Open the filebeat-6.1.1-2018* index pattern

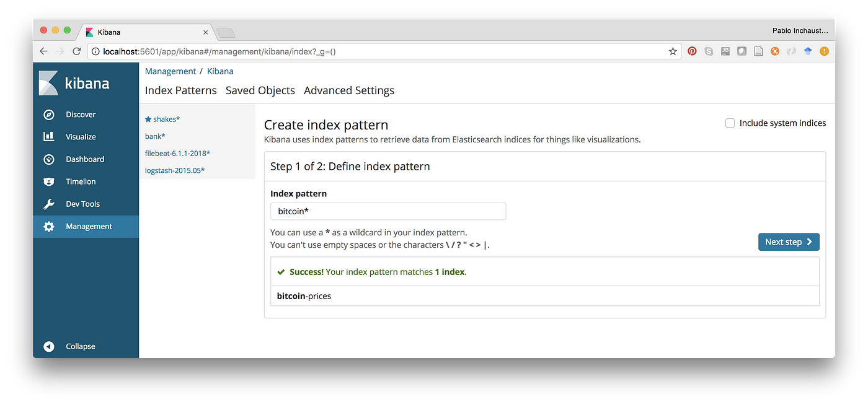(177, 153)
